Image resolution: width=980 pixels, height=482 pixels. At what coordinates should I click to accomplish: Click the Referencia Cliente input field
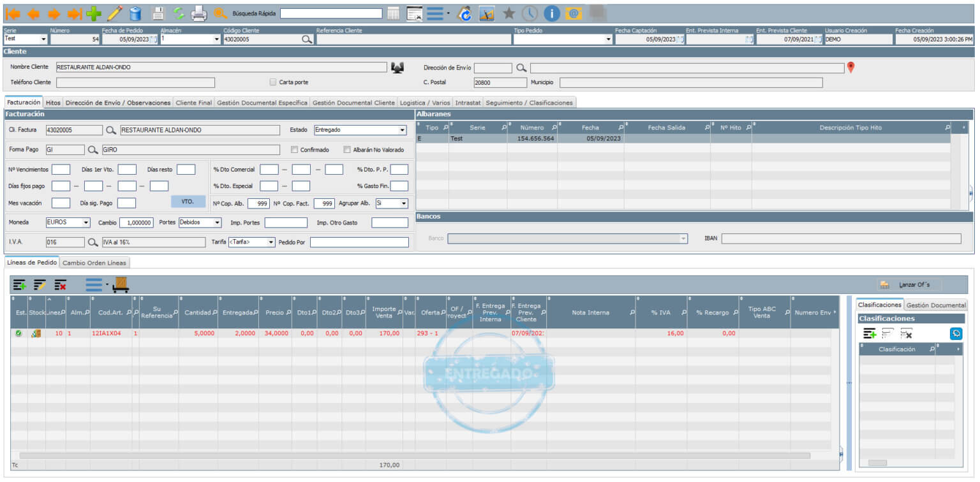(413, 39)
